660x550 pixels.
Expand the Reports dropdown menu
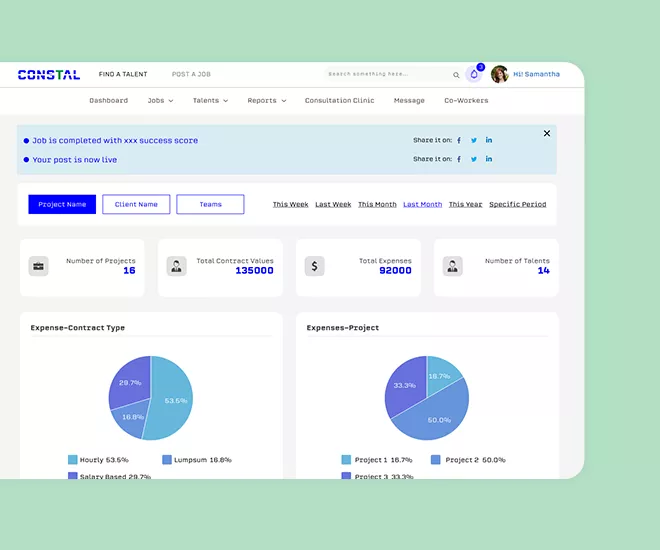click(267, 101)
